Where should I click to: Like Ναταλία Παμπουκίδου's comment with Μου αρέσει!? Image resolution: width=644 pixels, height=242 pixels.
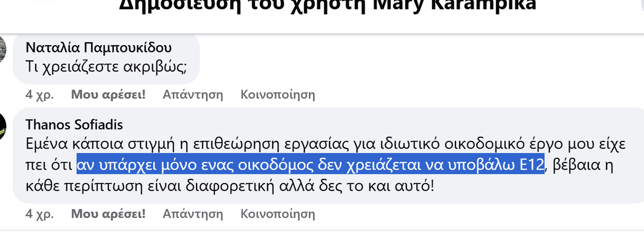click(x=108, y=94)
